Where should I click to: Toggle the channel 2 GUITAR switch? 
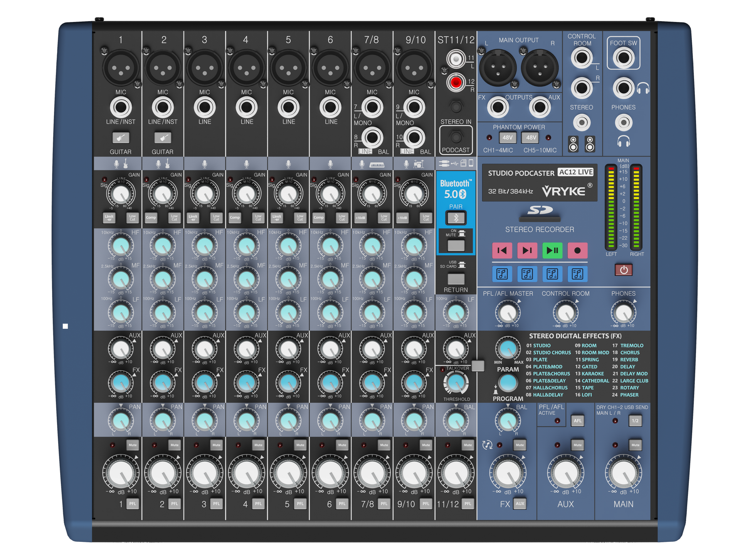[x=163, y=138]
